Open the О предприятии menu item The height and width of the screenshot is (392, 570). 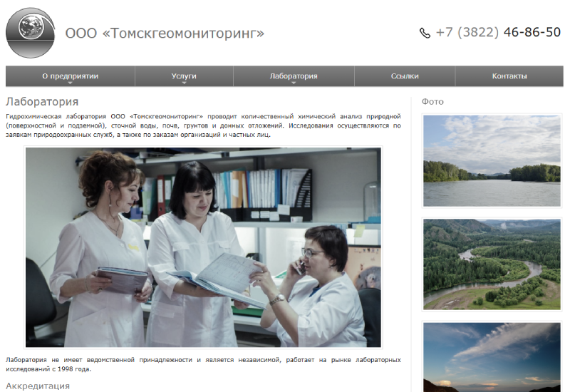70,76
